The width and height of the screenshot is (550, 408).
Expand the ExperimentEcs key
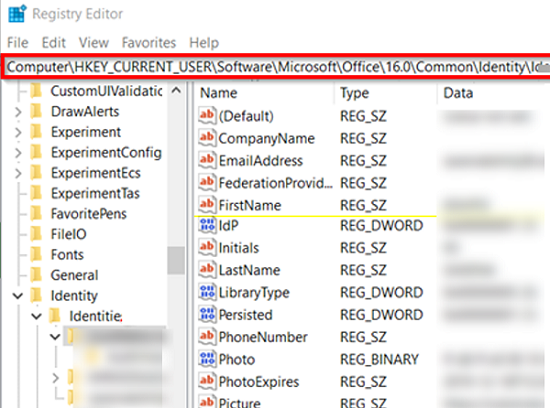point(18,173)
